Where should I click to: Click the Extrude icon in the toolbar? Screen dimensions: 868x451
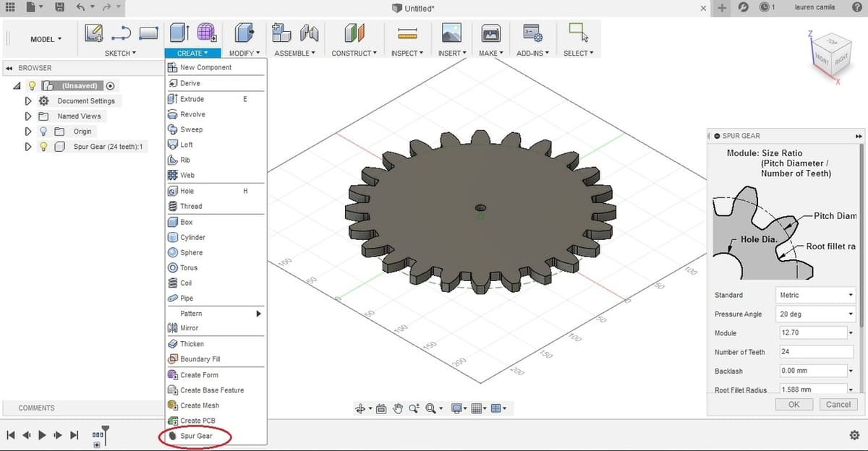click(179, 33)
